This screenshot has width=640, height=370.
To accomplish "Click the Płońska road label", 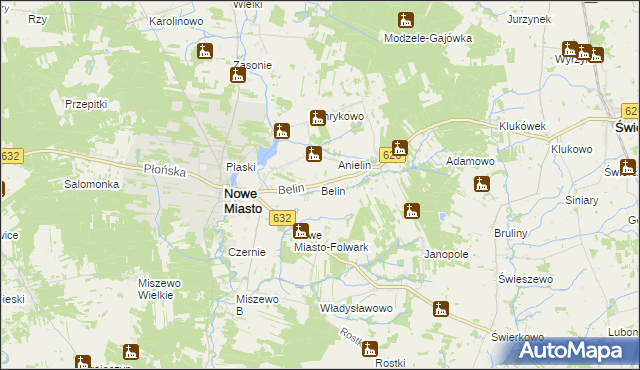I will tap(165, 170).
